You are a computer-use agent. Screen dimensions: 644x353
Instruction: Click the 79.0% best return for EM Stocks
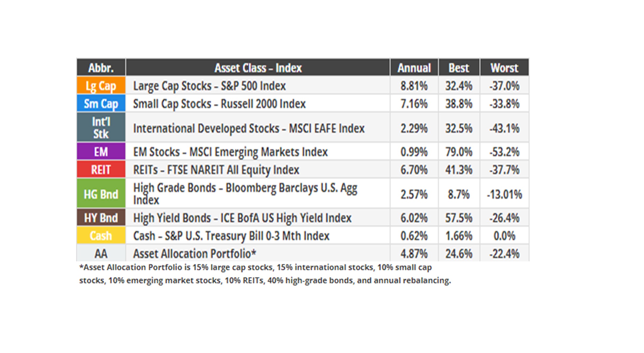coord(459,152)
